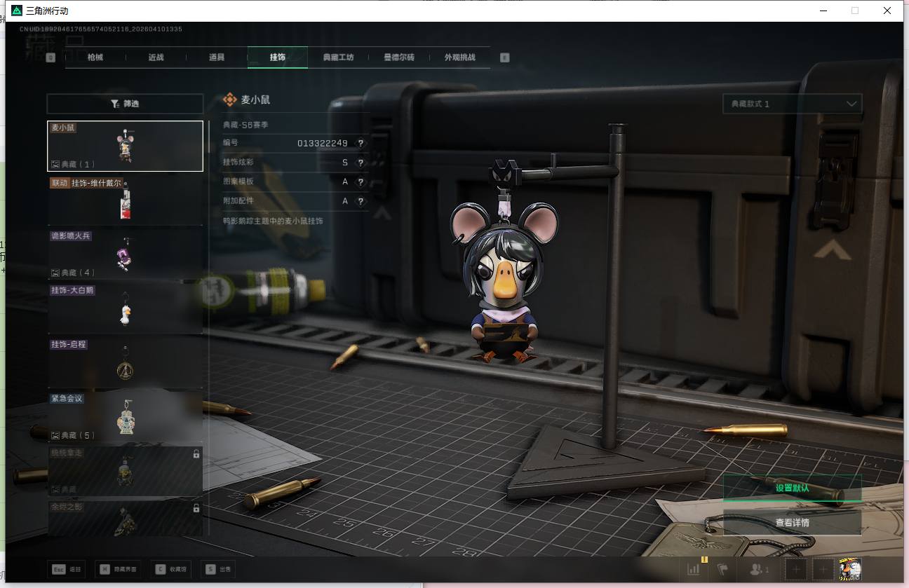Click the 隐藏界面 hide interface button
Image resolution: width=909 pixels, height=588 pixels.
pyautogui.click(x=118, y=569)
